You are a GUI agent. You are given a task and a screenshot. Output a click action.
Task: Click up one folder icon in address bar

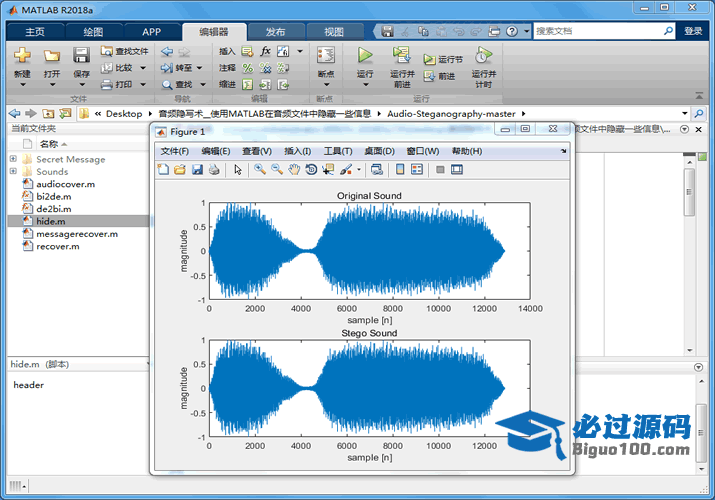(48, 113)
